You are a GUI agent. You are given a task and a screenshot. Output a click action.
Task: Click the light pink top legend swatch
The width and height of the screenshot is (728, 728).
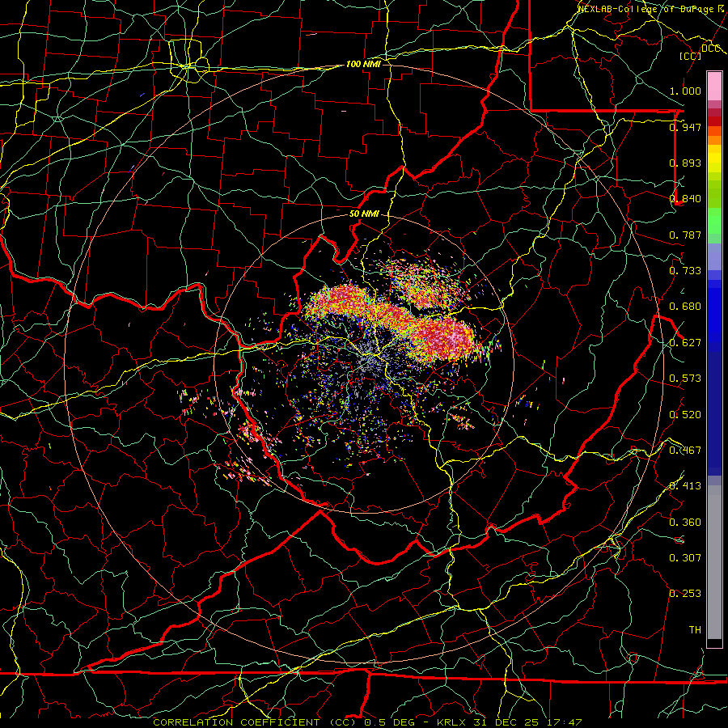(714, 86)
